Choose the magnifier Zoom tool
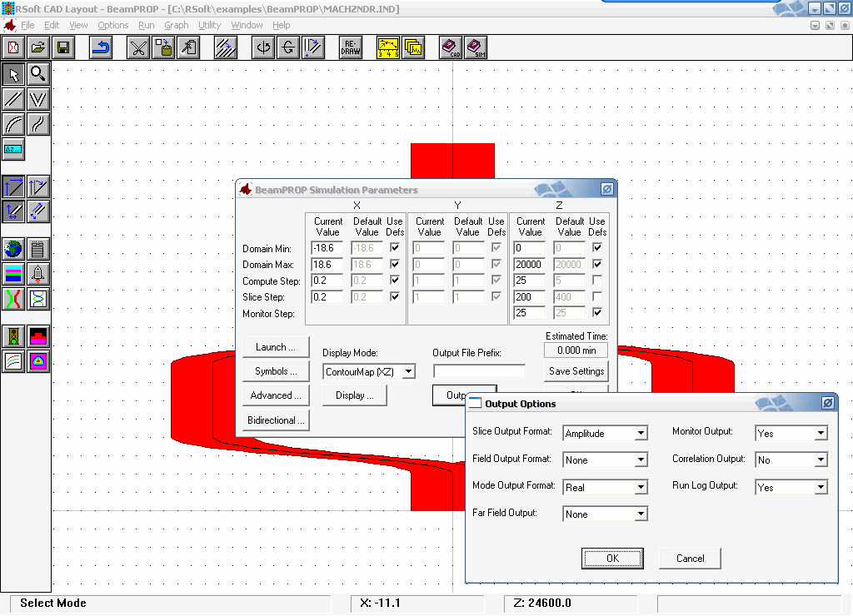The height and width of the screenshot is (616, 853). click(38, 74)
